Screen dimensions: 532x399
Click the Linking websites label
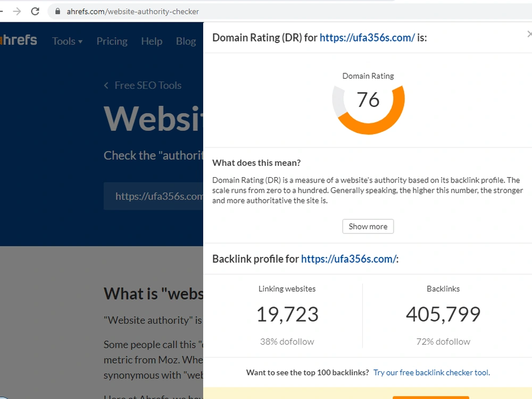[287, 289]
